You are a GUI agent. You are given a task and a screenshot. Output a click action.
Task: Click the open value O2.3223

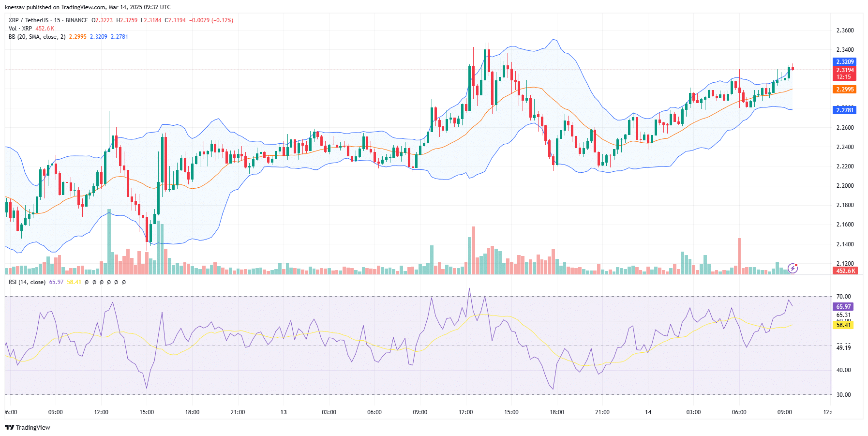tap(102, 20)
